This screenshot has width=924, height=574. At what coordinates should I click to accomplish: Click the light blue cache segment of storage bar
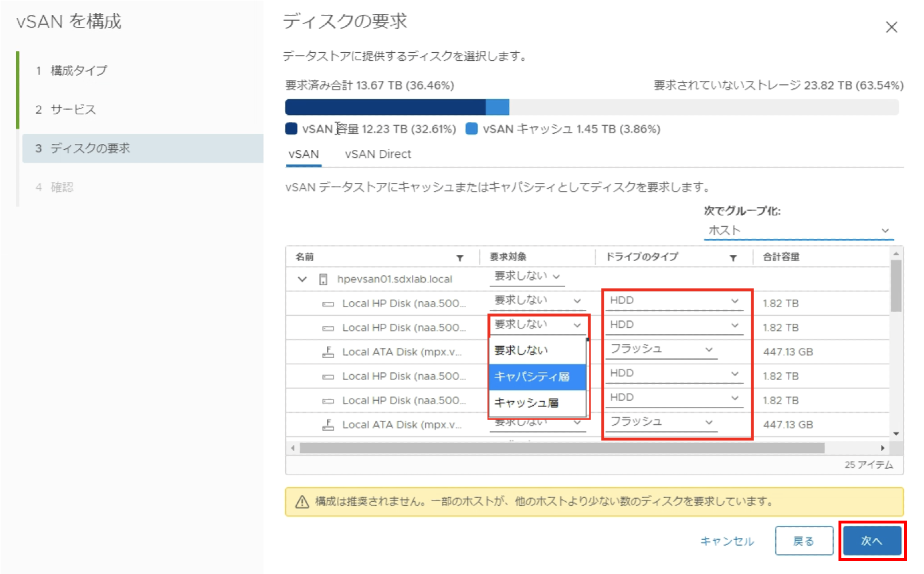498,107
